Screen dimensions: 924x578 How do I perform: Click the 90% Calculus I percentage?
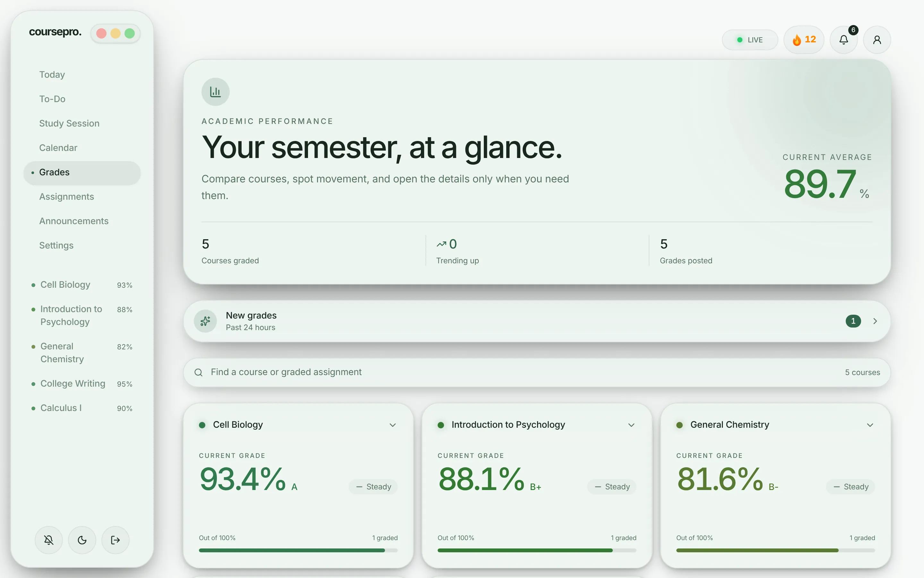124,409
